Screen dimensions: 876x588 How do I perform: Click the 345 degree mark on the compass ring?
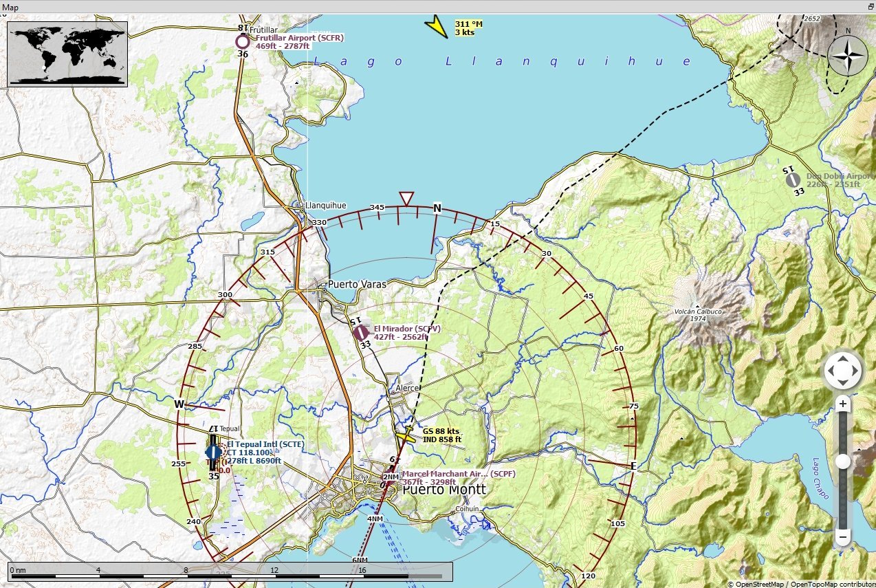(377, 207)
